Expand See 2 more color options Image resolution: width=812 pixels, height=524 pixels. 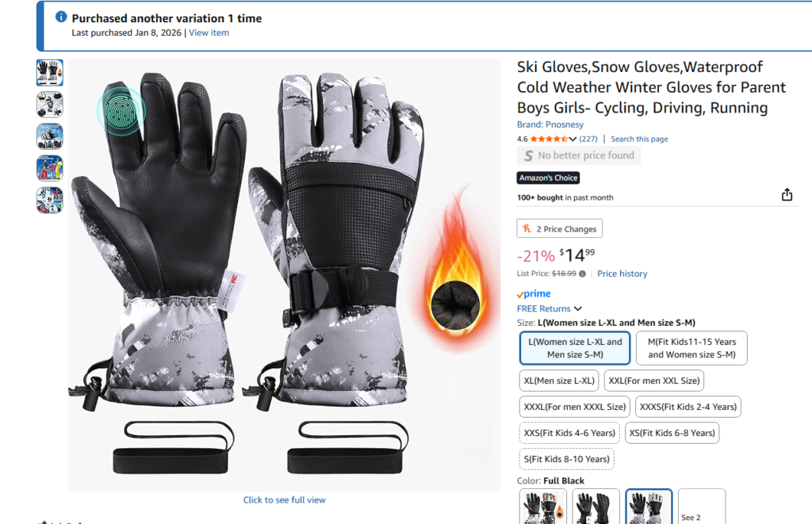[701, 507]
